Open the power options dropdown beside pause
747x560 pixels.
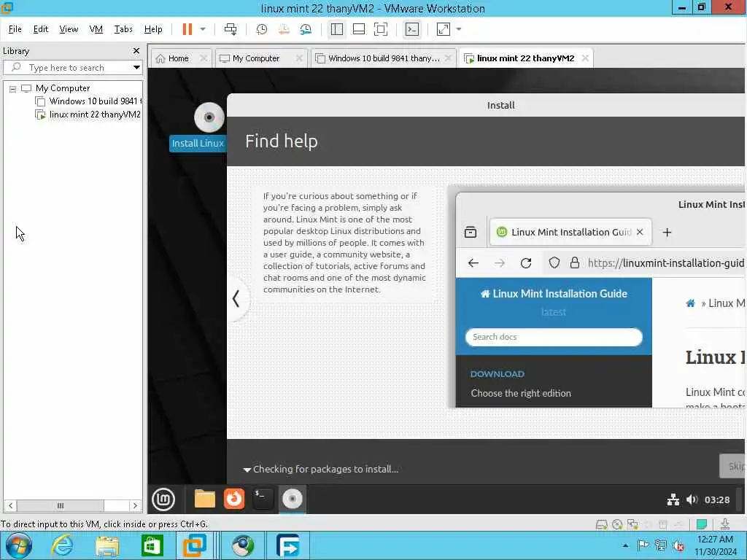203,29
